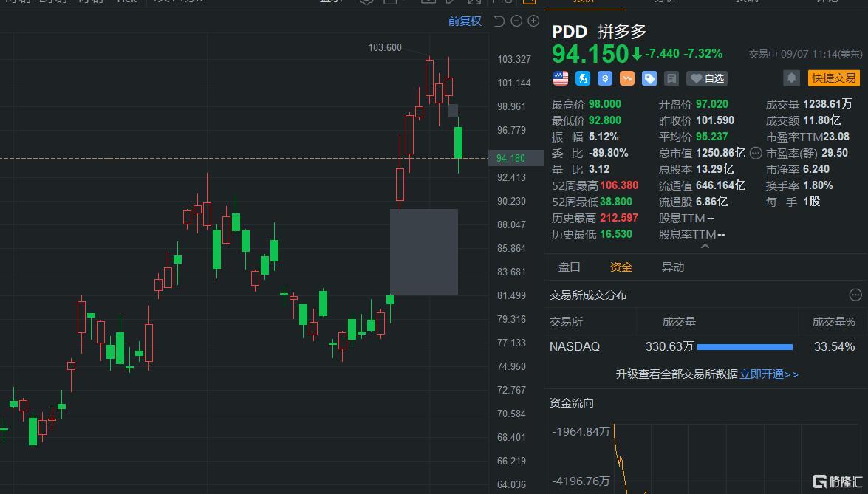Click the 52周最低 38.800 value
868x494 pixels.
616,202
